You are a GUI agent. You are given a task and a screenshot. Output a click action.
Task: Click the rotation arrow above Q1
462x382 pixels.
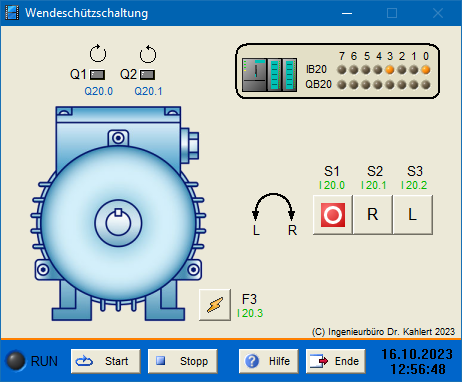pos(98,53)
